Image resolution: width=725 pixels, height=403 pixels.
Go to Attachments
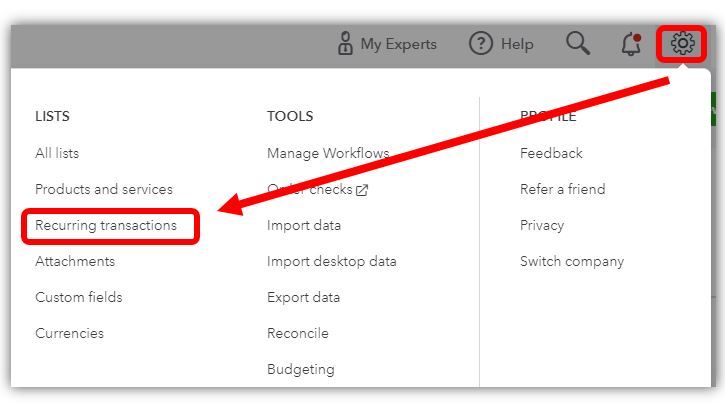[x=75, y=261]
